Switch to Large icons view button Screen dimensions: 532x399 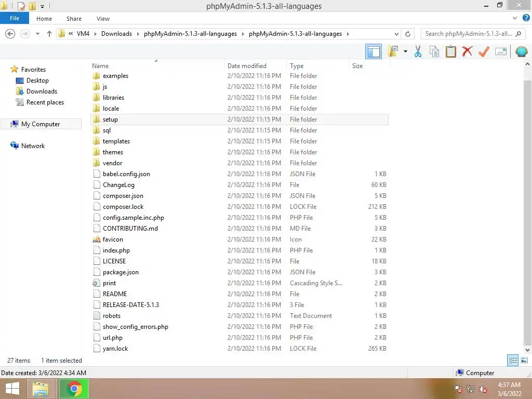pyautogui.click(x=524, y=360)
